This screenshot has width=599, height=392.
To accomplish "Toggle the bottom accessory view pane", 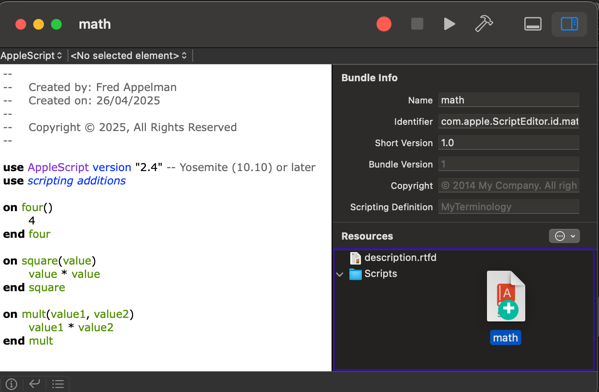I will tap(533, 24).
